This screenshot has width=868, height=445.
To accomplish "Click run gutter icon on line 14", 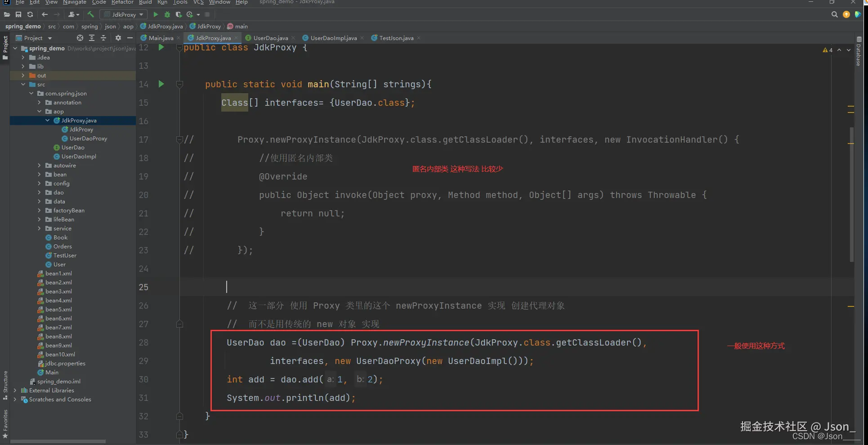I will click(x=161, y=84).
